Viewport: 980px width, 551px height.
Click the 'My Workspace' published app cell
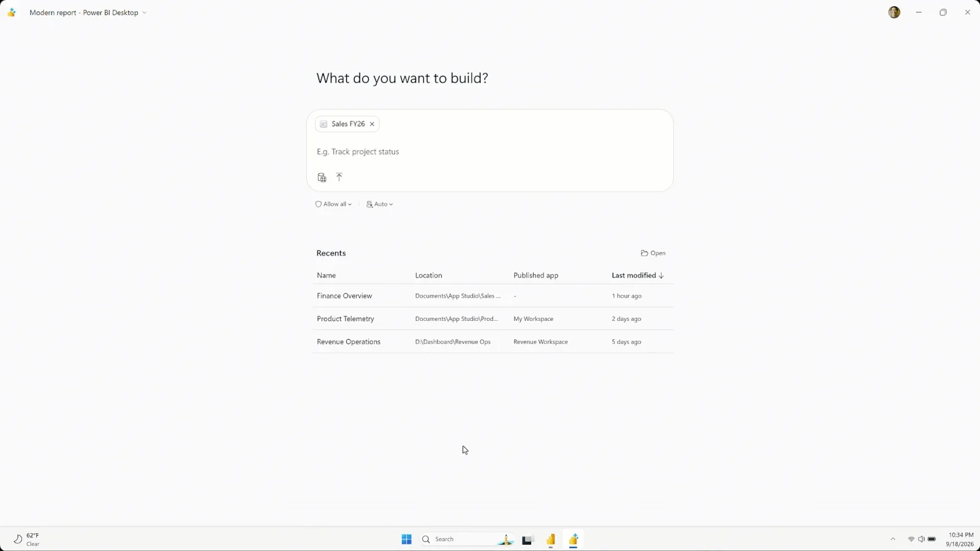click(x=533, y=319)
